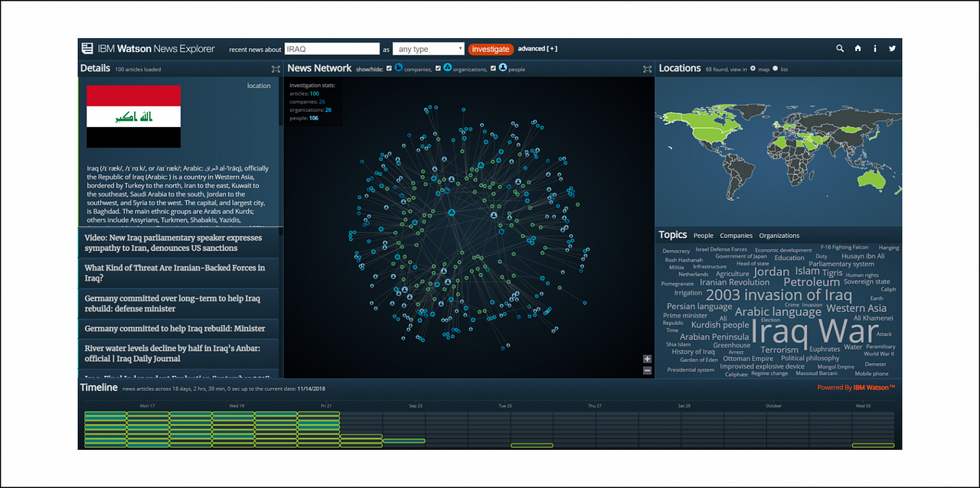980x488 pixels.
Task: Toggle the organizations checkbox
Action: point(438,69)
